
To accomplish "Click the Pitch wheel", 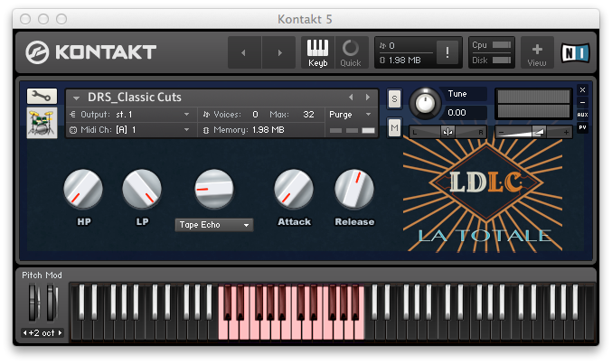I will 34,303.
